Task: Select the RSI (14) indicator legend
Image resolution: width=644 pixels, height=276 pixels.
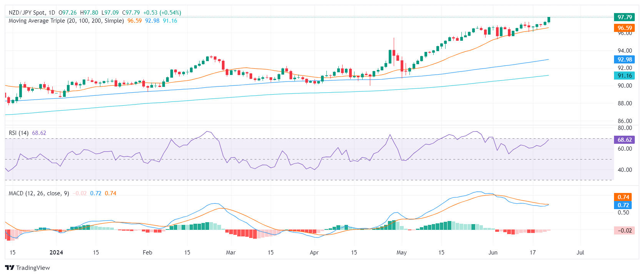Action: point(19,133)
